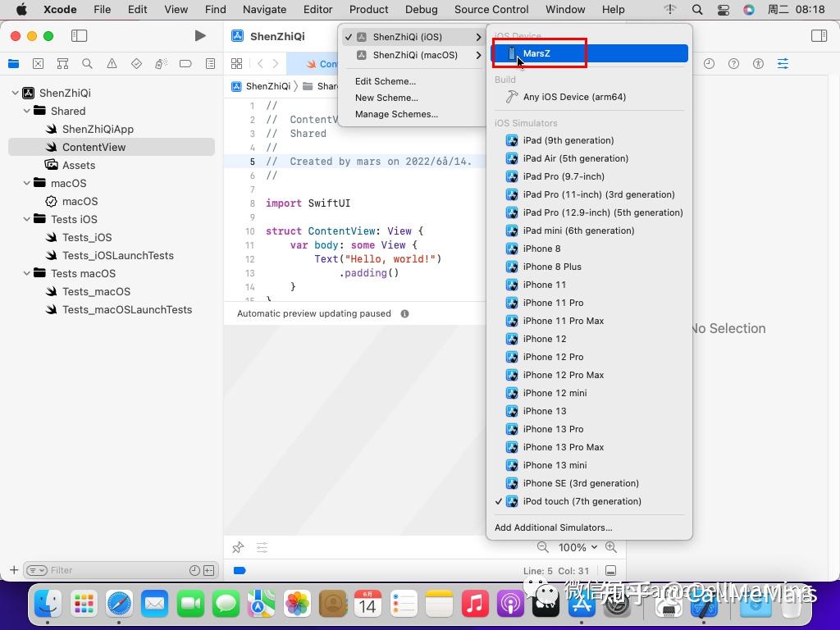Open Control Center in menu bar

pos(723,10)
